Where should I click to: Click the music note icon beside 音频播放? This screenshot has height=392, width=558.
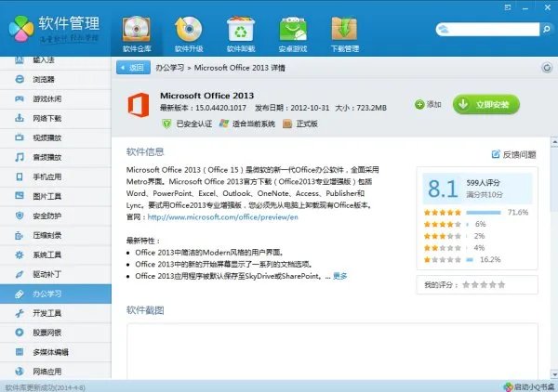click(20, 157)
